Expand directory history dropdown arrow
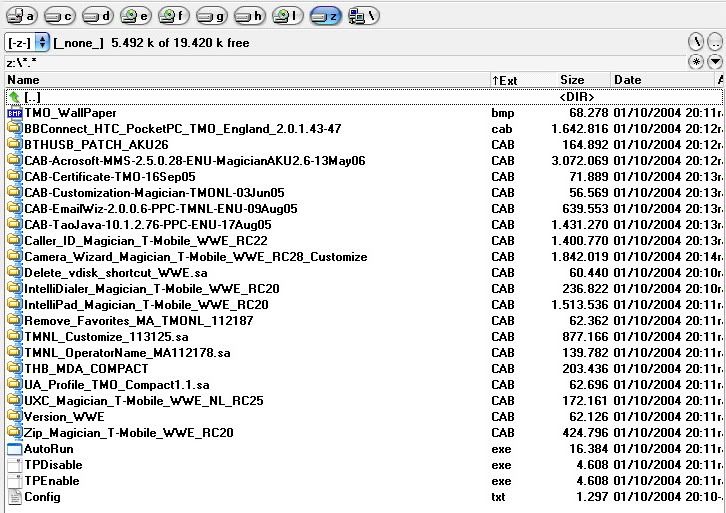The image size is (726, 513). [x=715, y=62]
